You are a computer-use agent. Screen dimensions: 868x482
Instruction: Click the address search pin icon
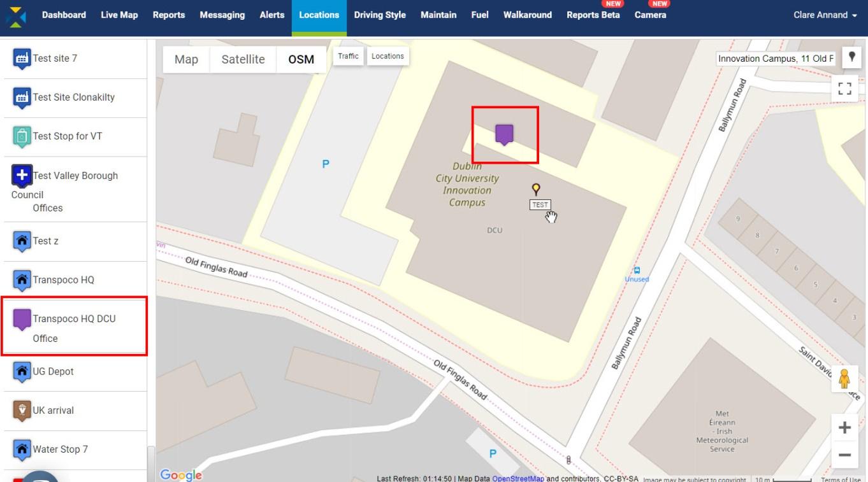click(x=851, y=57)
